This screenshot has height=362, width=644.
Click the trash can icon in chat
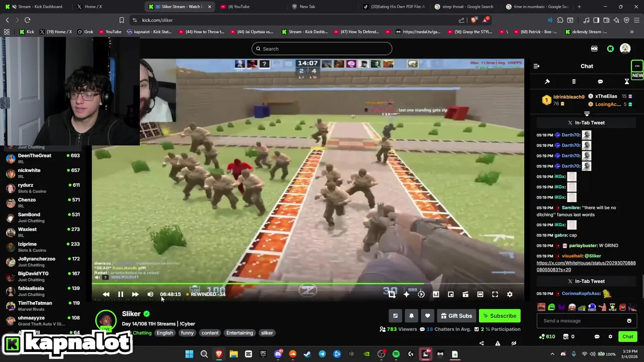[574, 81]
